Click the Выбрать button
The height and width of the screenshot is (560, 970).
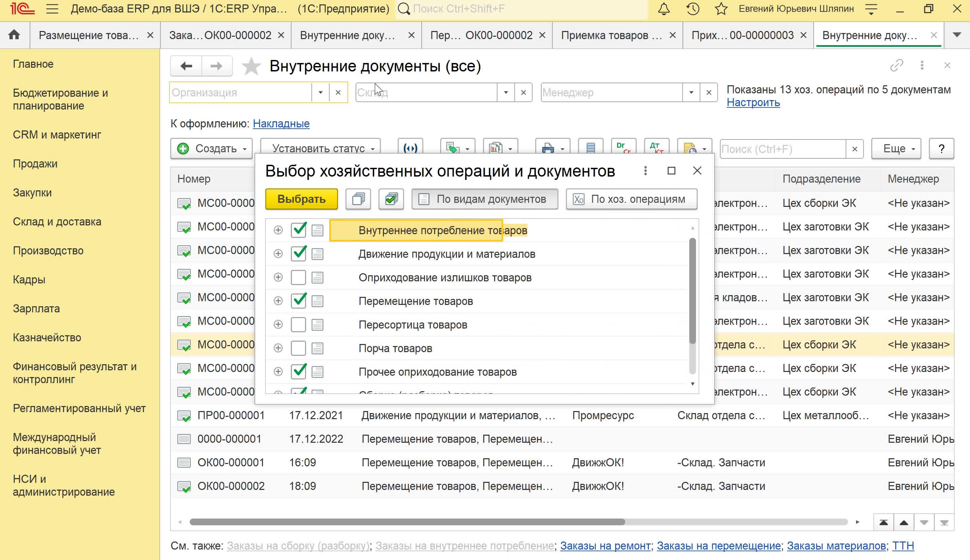tap(302, 199)
